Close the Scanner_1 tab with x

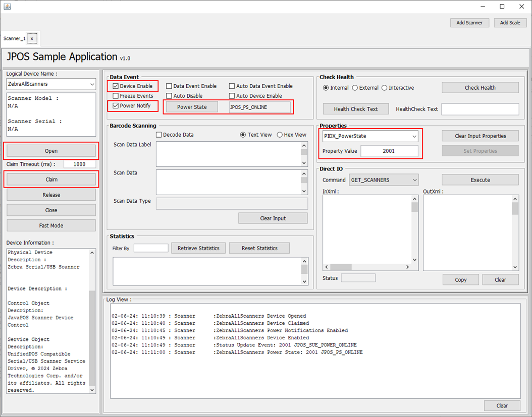[x=32, y=39]
